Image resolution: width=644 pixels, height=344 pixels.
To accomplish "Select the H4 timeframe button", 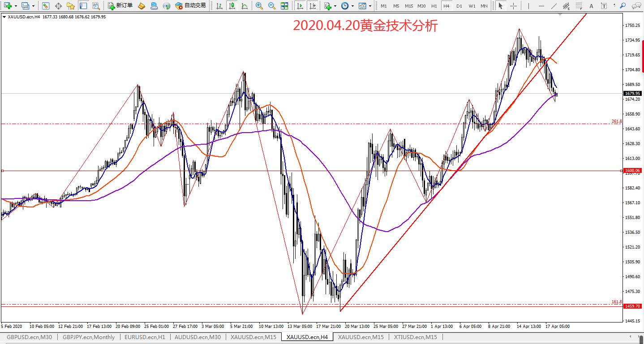I will pos(447,6).
